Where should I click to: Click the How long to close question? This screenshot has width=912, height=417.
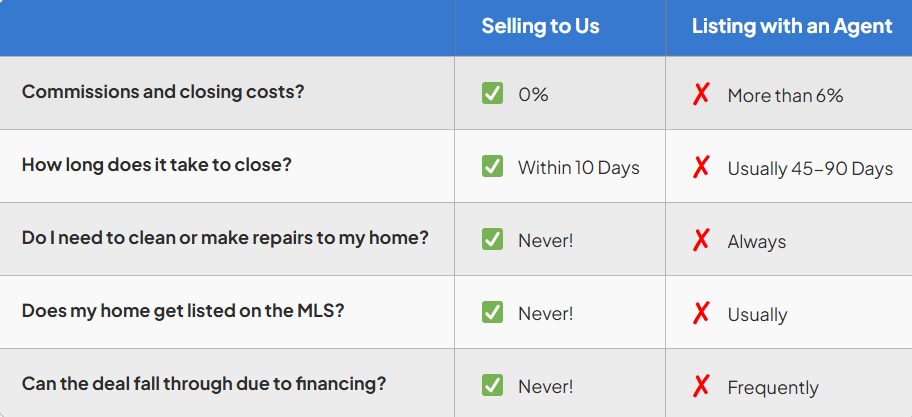157,165
